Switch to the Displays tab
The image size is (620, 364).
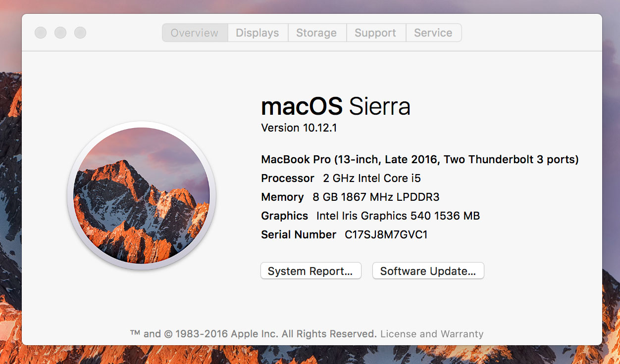258,33
